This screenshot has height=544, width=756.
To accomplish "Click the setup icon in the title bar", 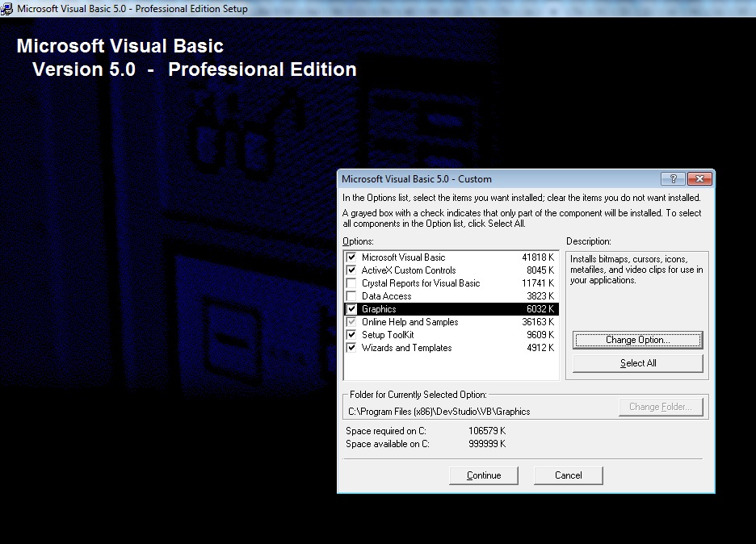I will 6,9.
